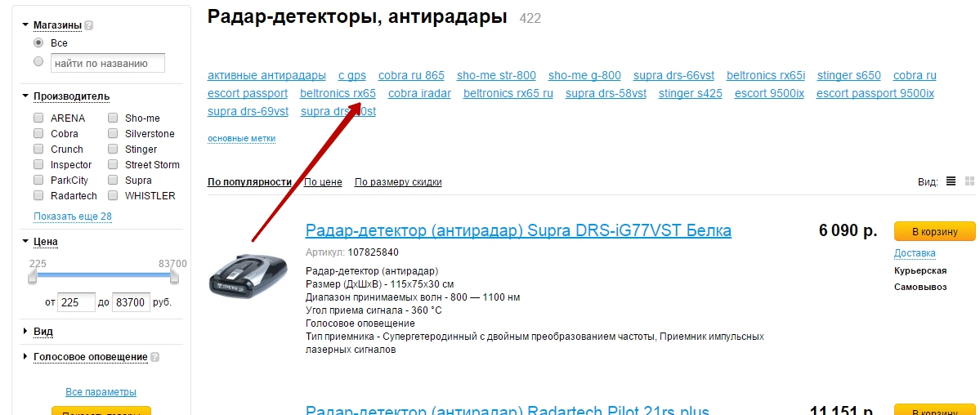Viewport: 980px width, 415px height.
Task: Tick the Silverstone checkbox
Action: tap(113, 133)
